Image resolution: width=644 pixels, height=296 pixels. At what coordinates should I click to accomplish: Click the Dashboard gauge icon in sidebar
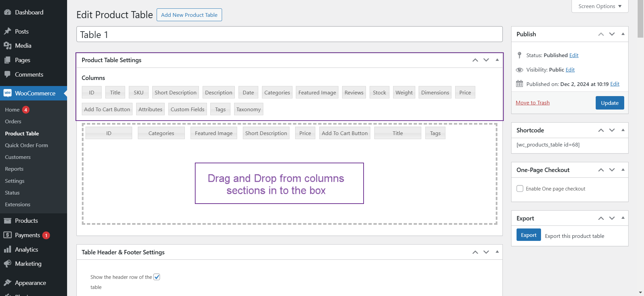click(7, 12)
